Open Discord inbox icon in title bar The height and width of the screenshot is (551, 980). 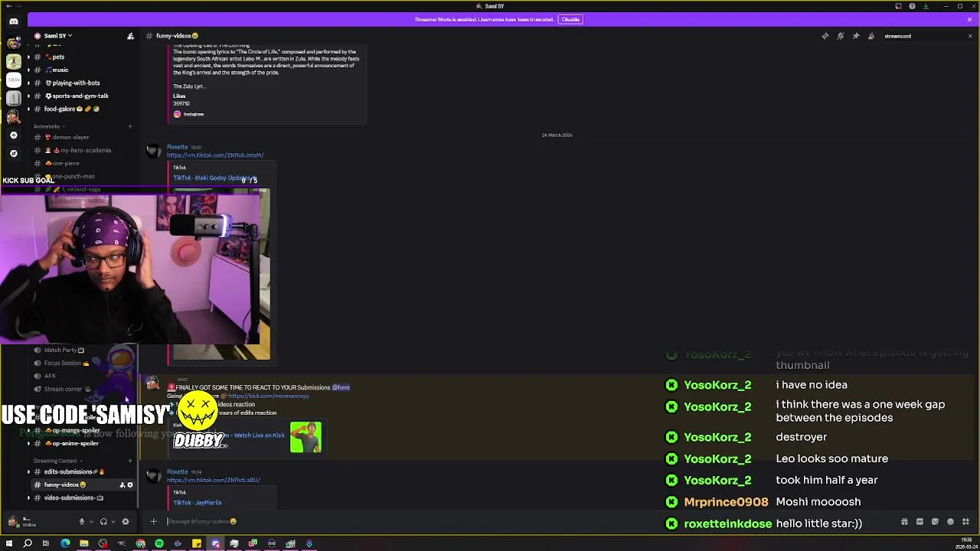[x=898, y=6]
